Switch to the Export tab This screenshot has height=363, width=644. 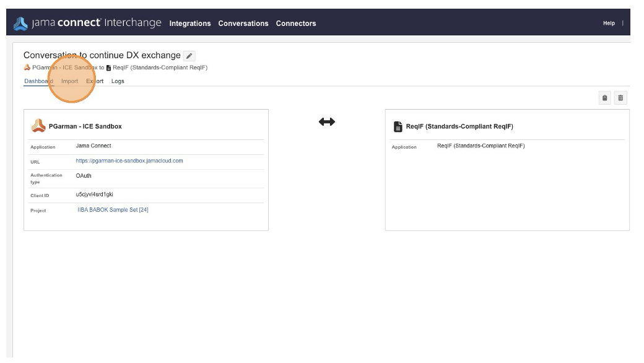(x=95, y=81)
